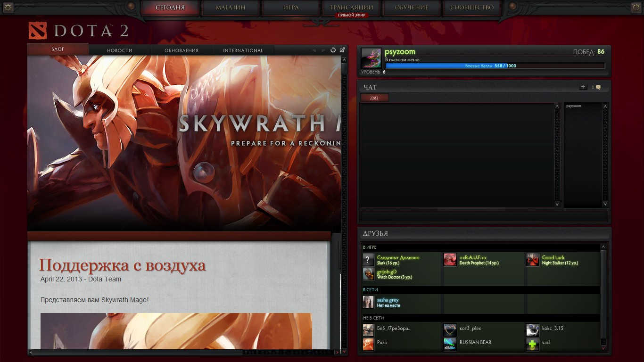Click the Победы: 86 wins counter
644x362 pixels.
589,52
